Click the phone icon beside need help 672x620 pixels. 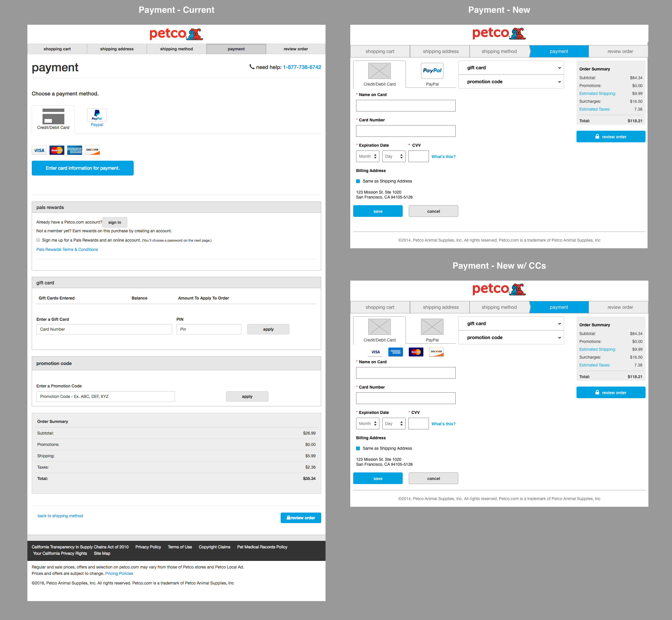point(252,67)
